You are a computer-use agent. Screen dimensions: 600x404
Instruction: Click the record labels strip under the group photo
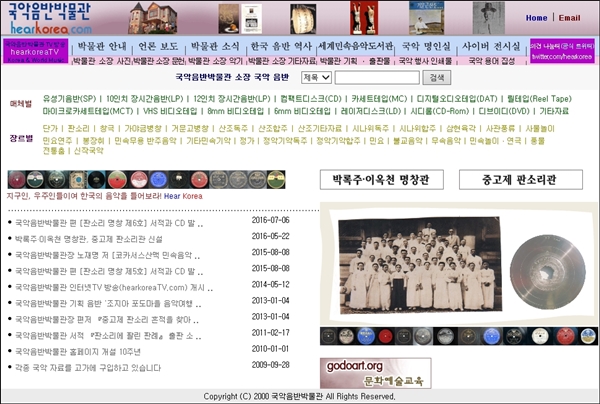point(458,337)
